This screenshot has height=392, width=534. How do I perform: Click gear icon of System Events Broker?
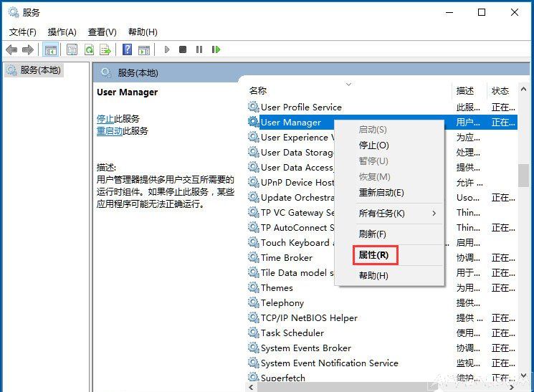pos(253,348)
